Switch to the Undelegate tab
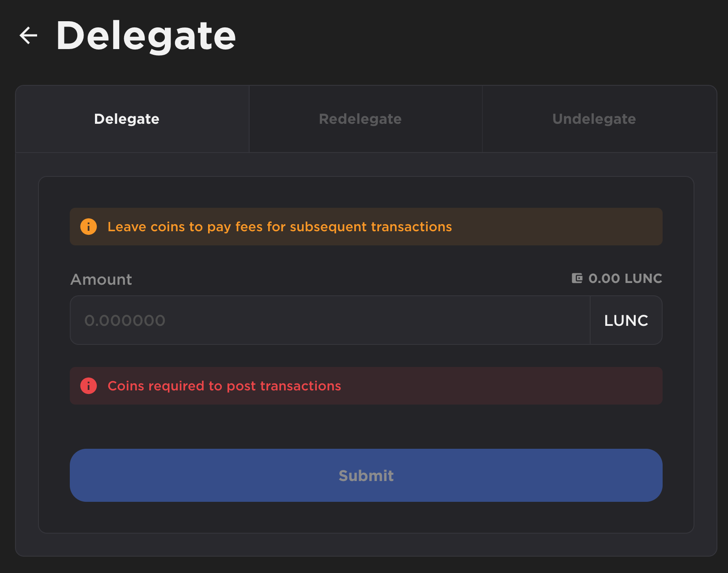The height and width of the screenshot is (573, 728). coord(593,118)
